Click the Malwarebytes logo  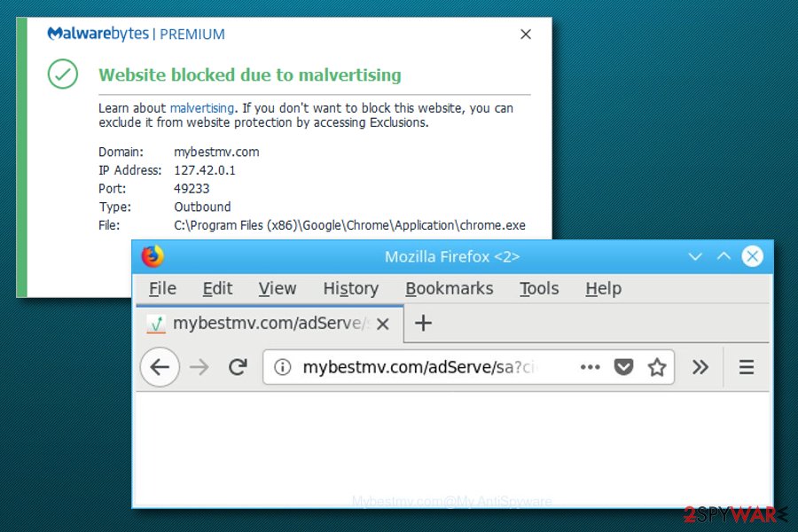[98, 34]
